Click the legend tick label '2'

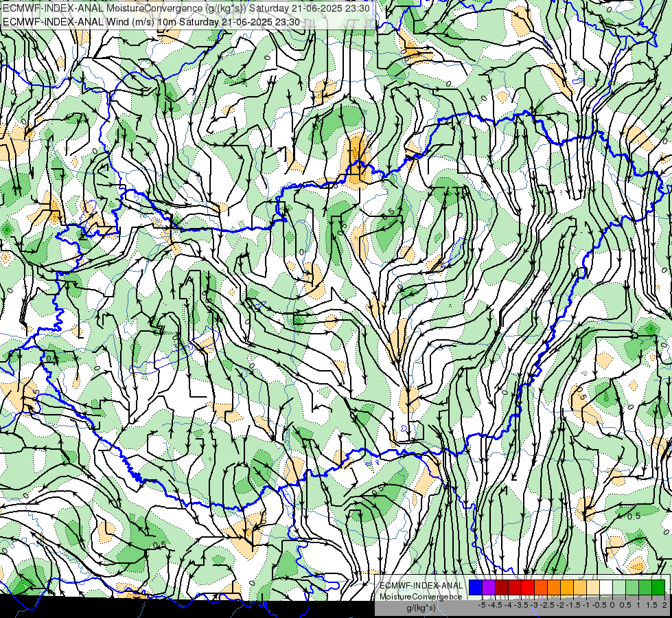(x=664, y=605)
